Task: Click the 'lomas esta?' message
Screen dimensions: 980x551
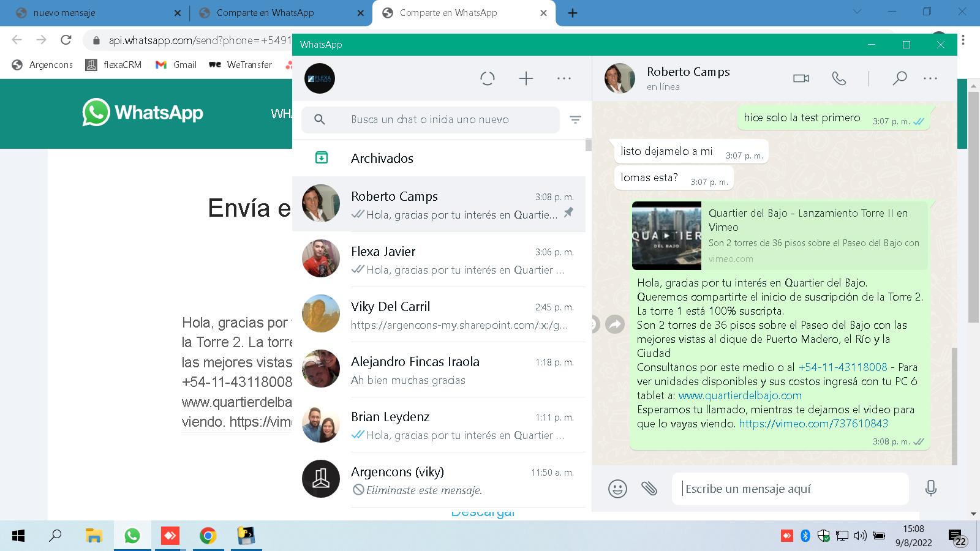Action: 674,178
